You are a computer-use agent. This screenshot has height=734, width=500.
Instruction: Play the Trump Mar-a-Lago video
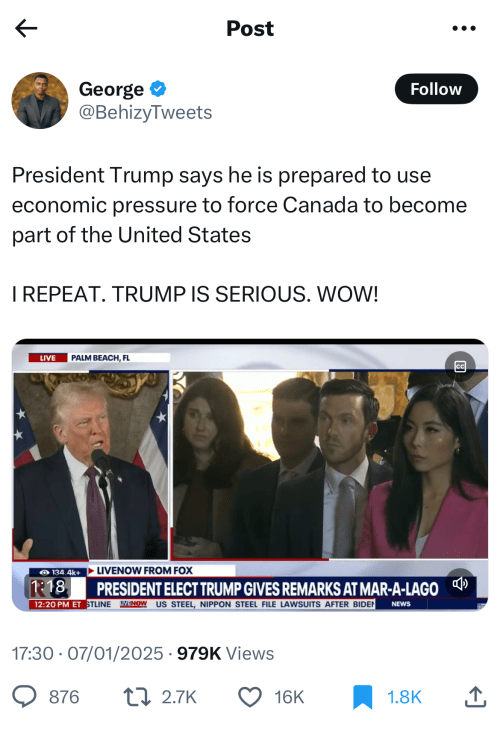coord(250,475)
